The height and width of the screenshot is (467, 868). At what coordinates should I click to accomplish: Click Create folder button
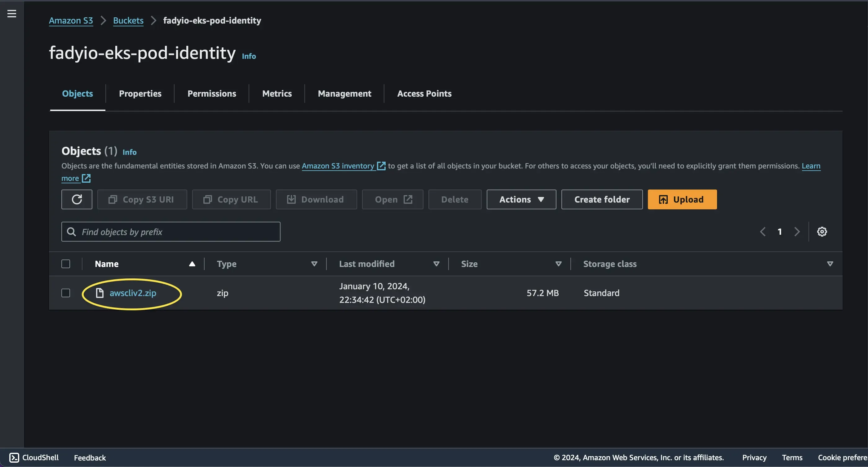pos(602,199)
